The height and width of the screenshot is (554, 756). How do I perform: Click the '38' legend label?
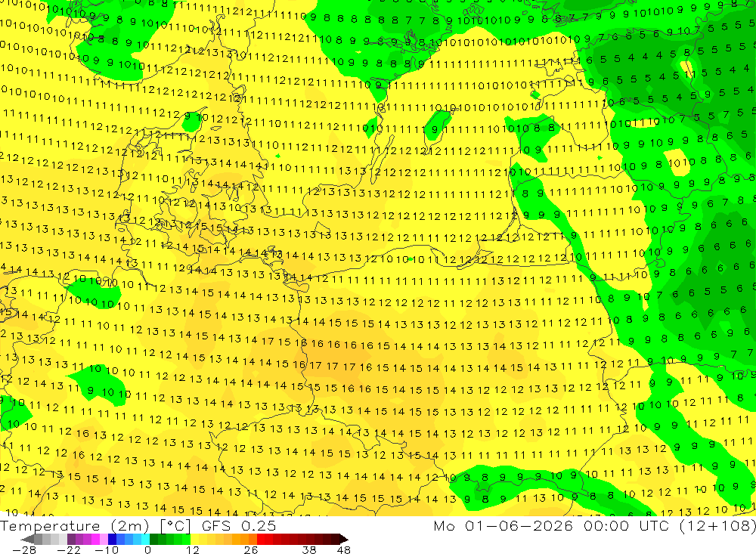(x=309, y=550)
